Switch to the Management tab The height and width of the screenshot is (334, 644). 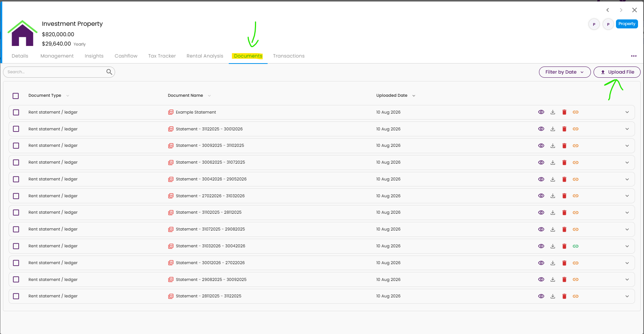coord(57,56)
